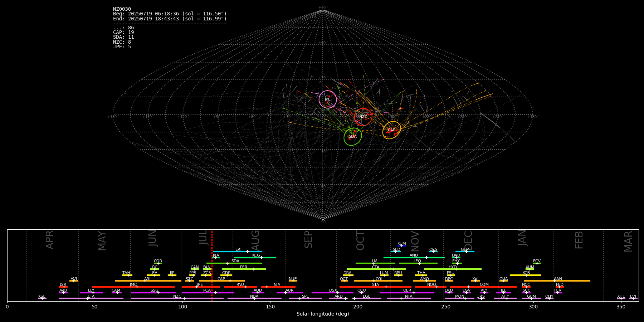Click the 'SDA: 11' count in legend
Viewport: 644px width, 322px height.
(x=123, y=37)
